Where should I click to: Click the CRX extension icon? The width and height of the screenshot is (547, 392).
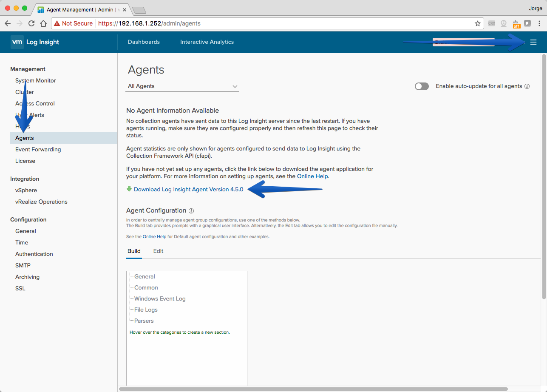click(x=492, y=23)
